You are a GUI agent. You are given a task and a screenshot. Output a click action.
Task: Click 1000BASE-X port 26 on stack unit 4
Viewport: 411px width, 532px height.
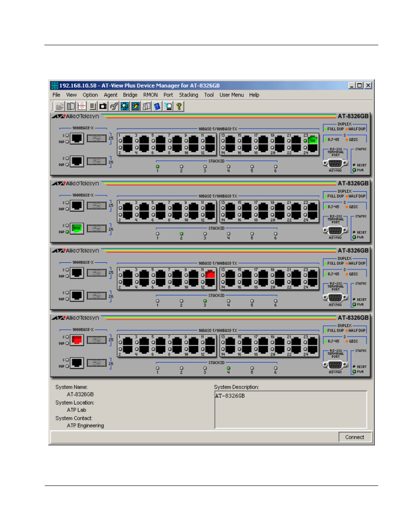pos(77,363)
